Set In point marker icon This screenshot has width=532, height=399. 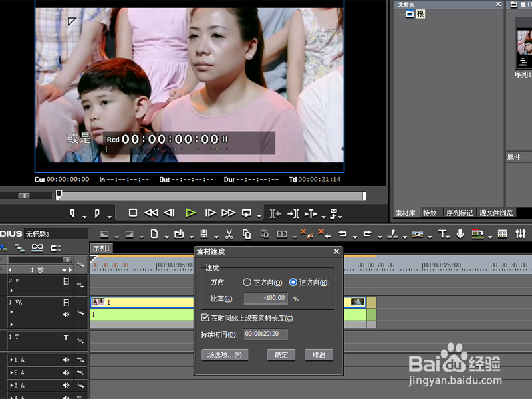click(x=72, y=213)
